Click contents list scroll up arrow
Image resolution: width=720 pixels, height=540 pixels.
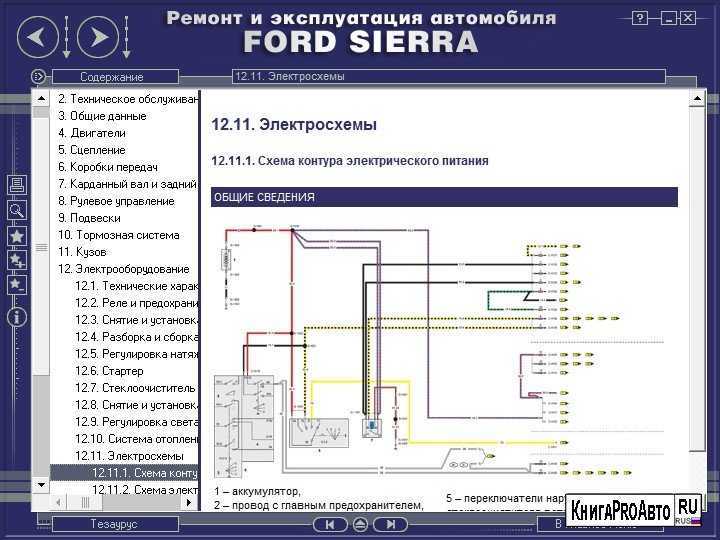point(41,98)
